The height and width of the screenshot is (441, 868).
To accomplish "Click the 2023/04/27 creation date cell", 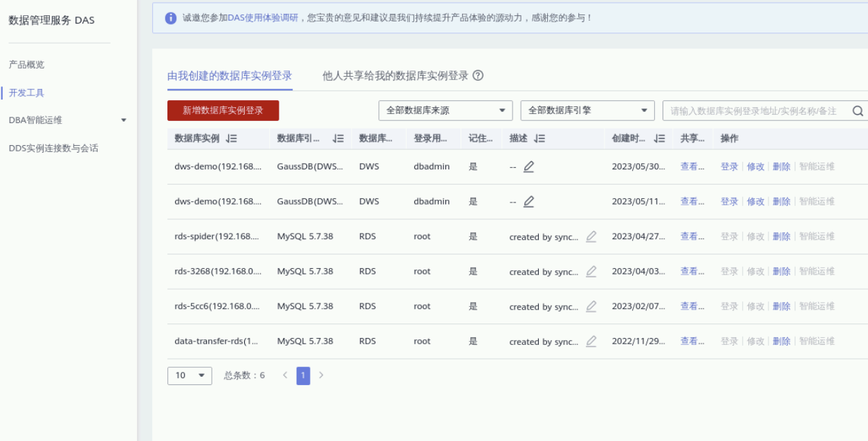I will (638, 236).
